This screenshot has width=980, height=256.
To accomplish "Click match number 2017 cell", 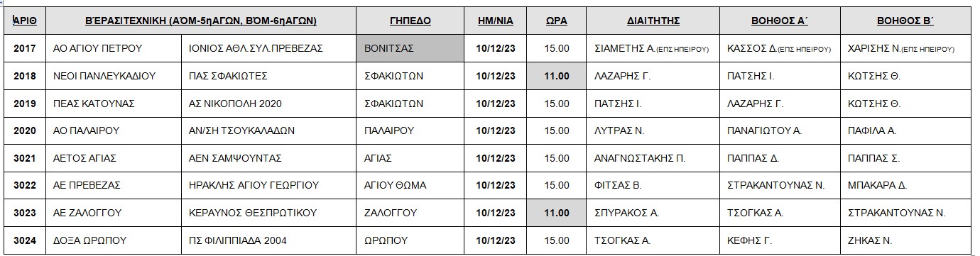I will point(25,49).
